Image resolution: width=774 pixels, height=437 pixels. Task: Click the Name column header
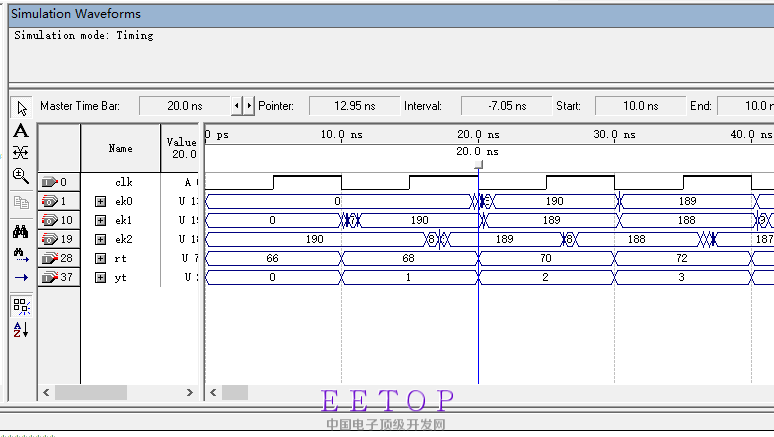click(x=120, y=148)
